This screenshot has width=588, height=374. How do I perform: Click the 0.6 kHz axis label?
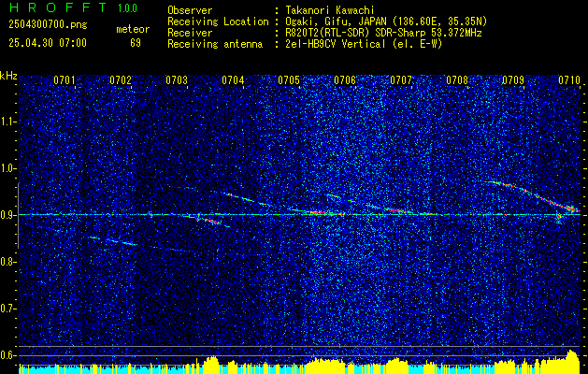click(7, 355)
